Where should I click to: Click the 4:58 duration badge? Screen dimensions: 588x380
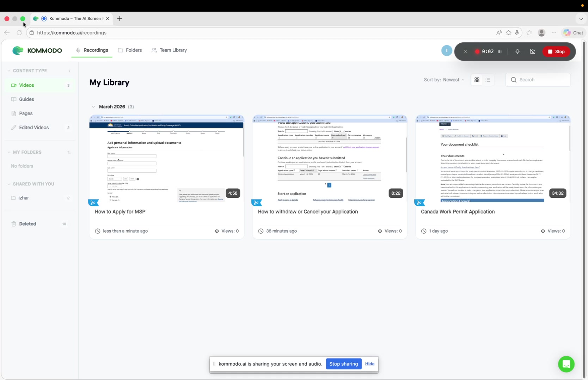point(233,193)
